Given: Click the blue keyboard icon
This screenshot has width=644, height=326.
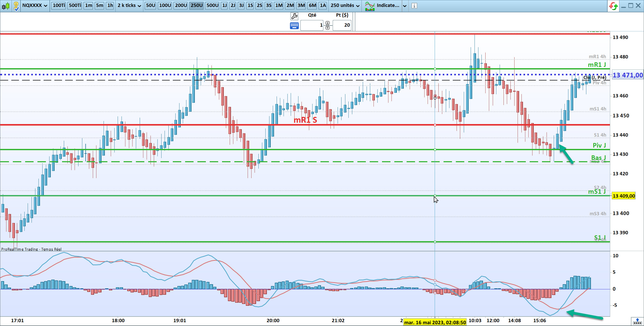Looking at the screenshot, I should click(294, 26).
